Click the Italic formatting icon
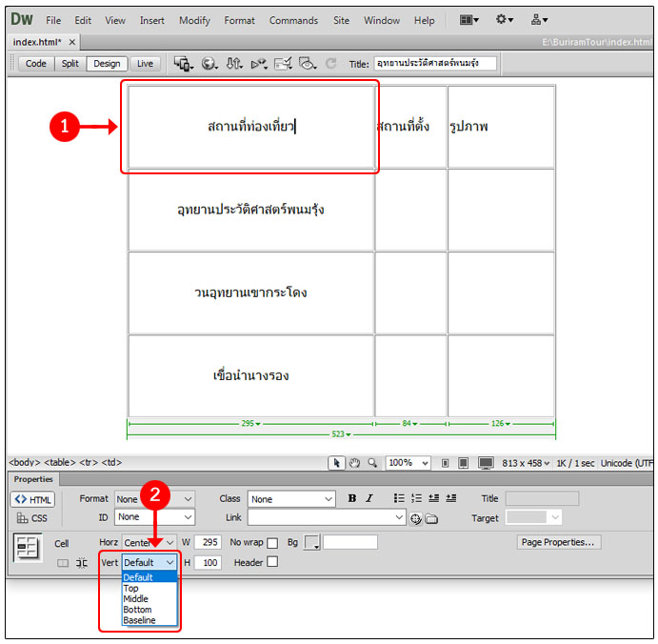The width and height of the screenshot is (658, 644). pyautogui.click(x=369, y=498)
